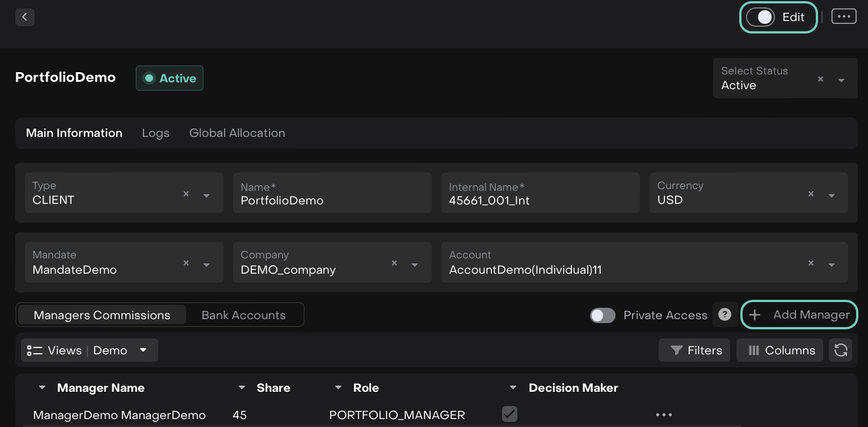This screenshot has width=868, height=427.
Task: Expand the Views Demo dropdown
Action: coord(143,350)
